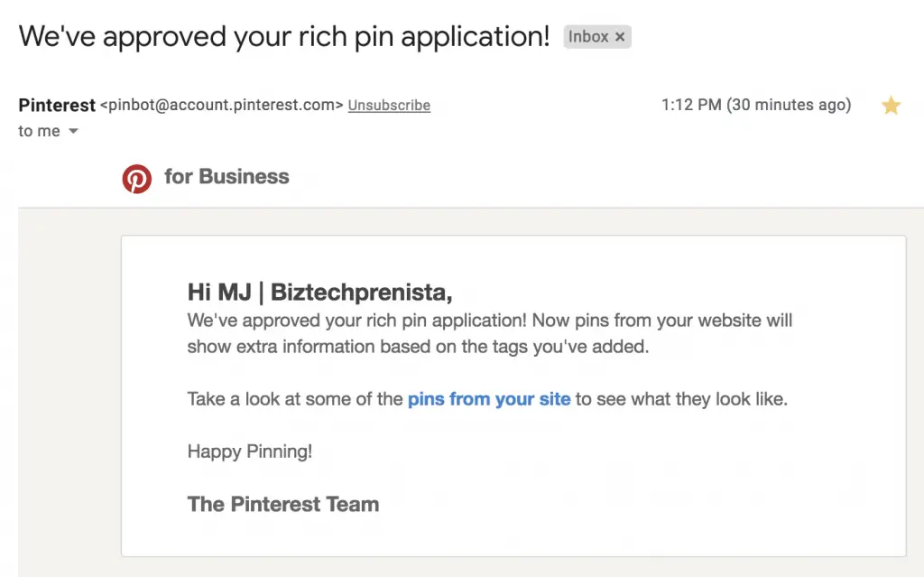
Task: Click the "to me" recipient text
Action: 39,131
